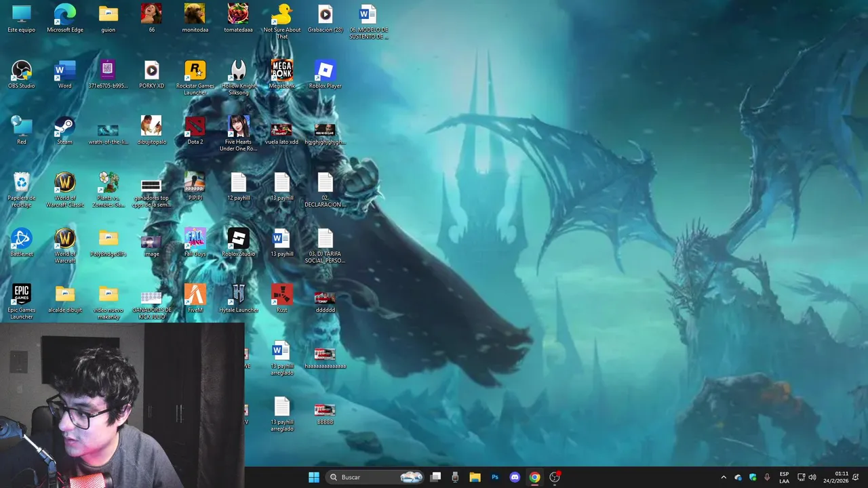Open the 03. DJ TARIFA SOCIAL file
Viewport: 868px width, 488px height.
coord(325,247)
